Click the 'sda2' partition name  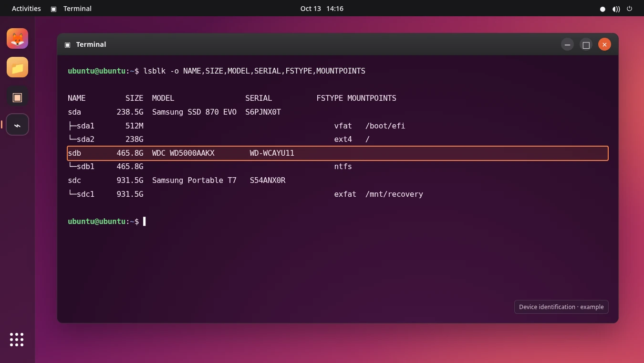[85, 139]
